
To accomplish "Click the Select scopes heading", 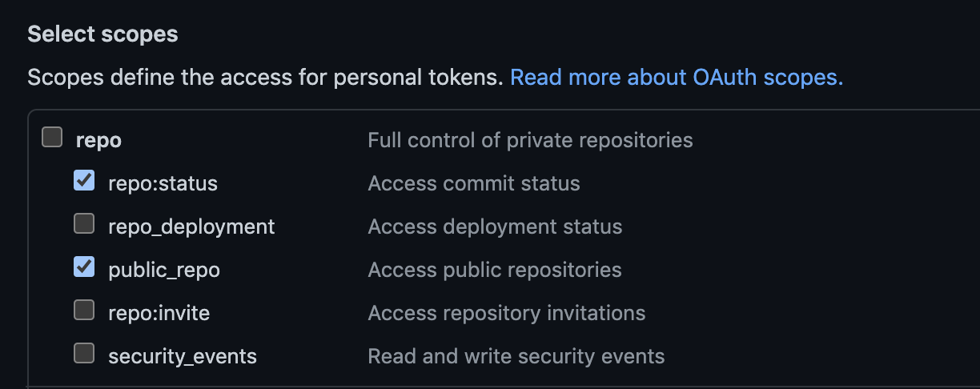I will pyautogui.click(x=102, y=34).
